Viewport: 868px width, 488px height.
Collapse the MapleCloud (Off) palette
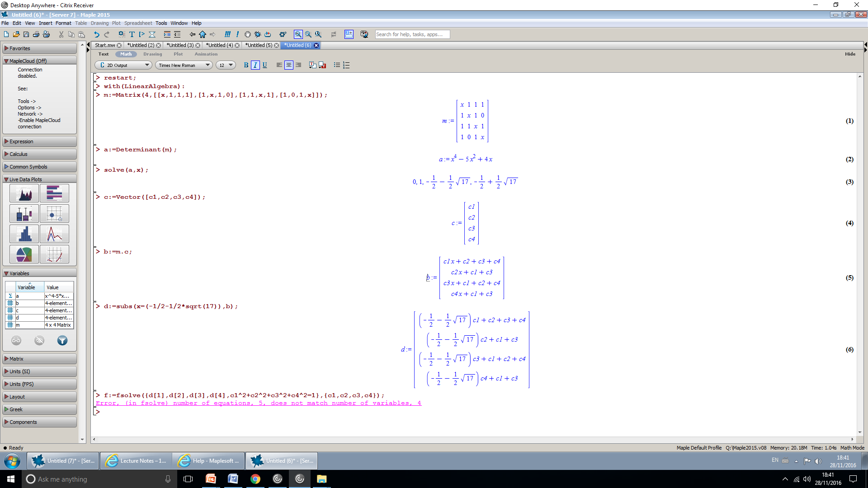[40, 61]
